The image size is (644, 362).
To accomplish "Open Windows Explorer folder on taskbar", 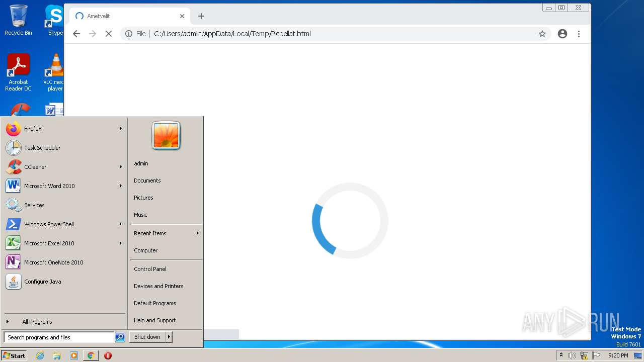I will click(57, 355).
